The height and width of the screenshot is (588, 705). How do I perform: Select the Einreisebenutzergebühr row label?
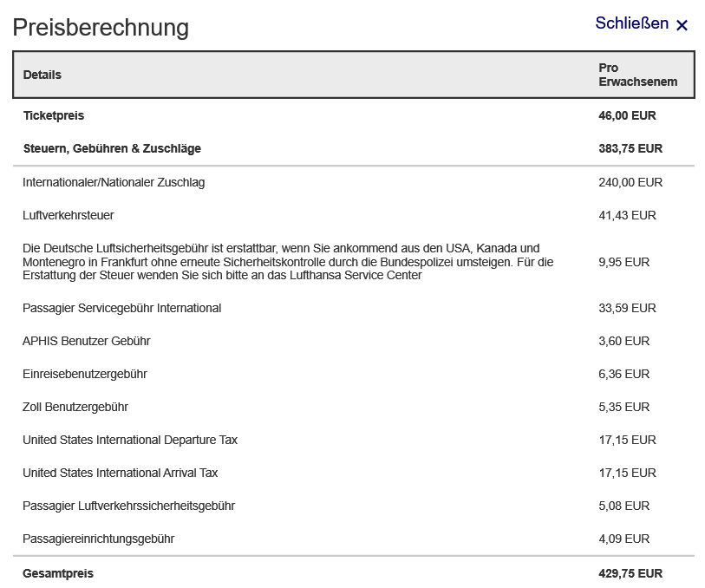[x=85, y=374]
